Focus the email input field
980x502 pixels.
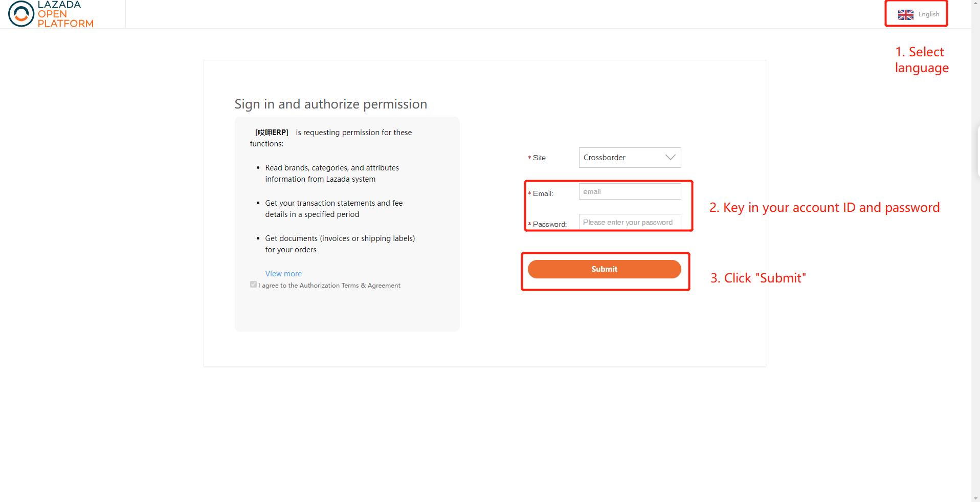click(630, 191)
